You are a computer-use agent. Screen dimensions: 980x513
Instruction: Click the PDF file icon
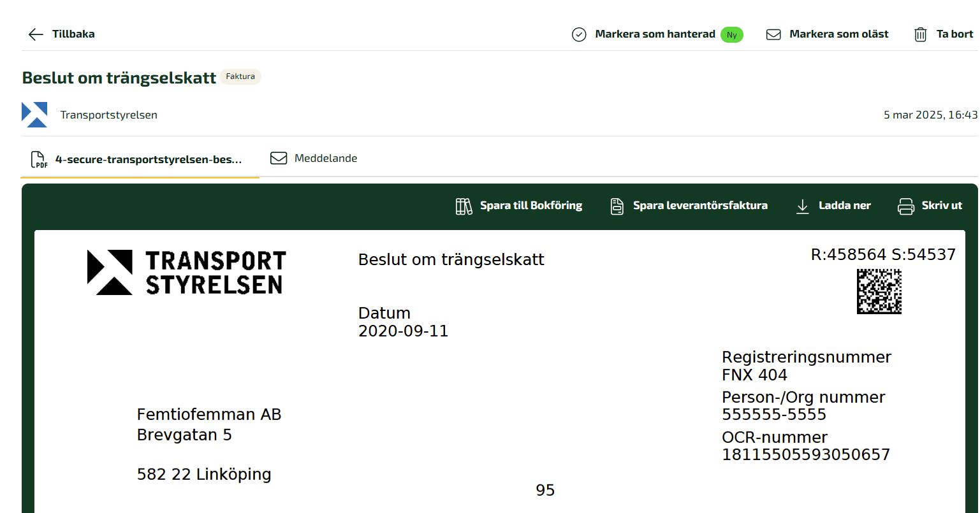pyautogui.click(x=39, y=159)
